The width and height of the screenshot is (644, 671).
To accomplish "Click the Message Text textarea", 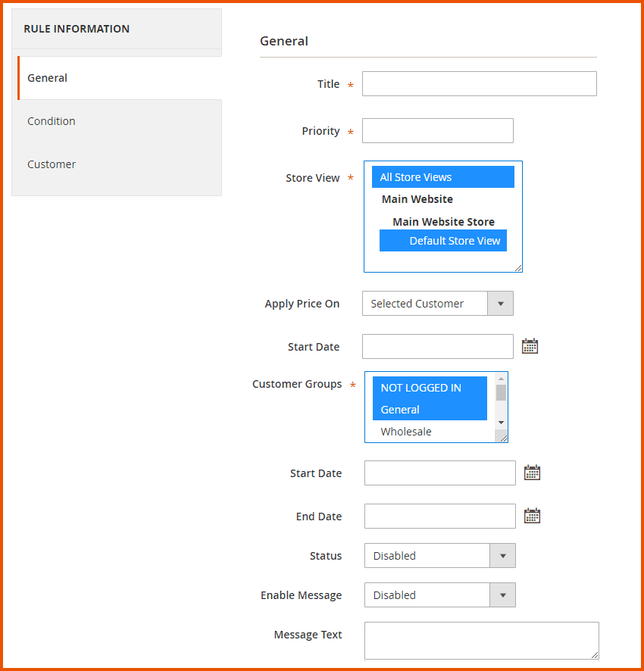I will point(481,641).
